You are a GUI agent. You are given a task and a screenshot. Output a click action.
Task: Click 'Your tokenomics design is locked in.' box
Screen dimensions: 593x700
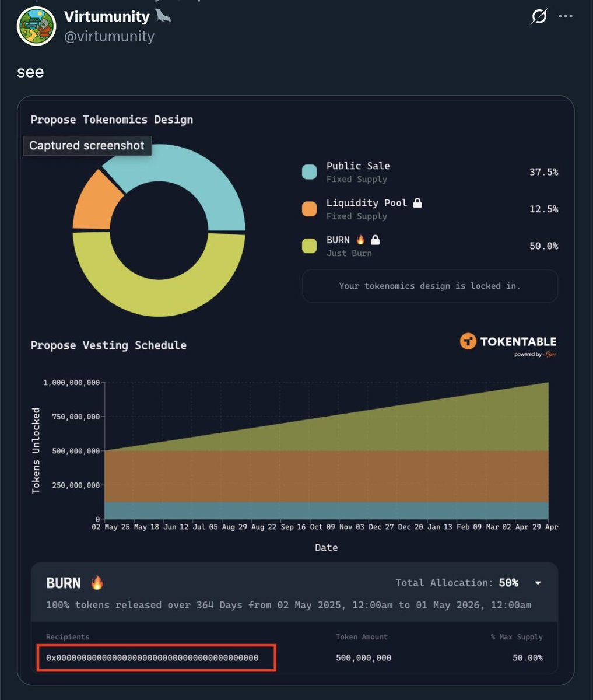click(x=430, y=286)
